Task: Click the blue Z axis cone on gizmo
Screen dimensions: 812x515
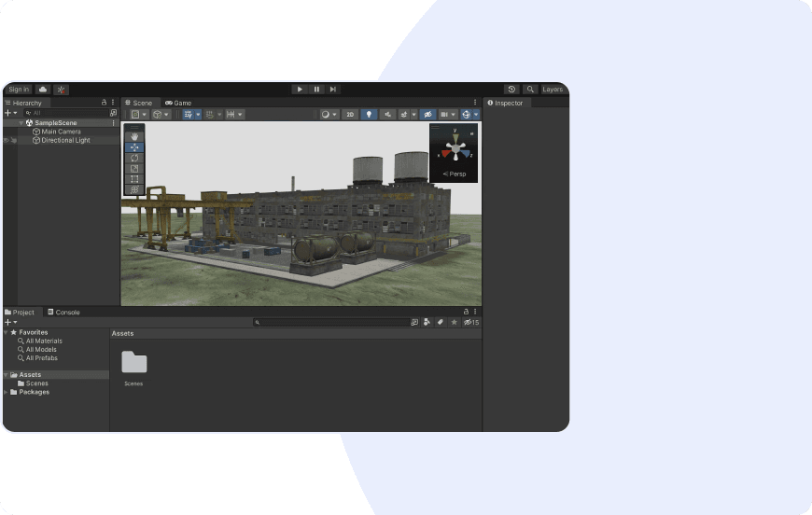Action: (x=466, y=153)
